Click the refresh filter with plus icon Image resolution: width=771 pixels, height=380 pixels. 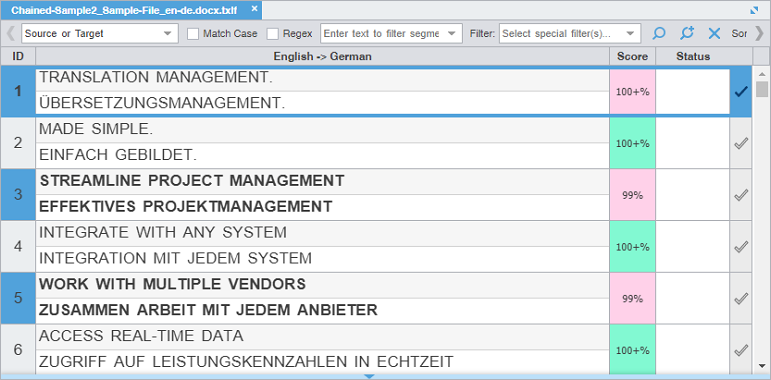(686, 33)
